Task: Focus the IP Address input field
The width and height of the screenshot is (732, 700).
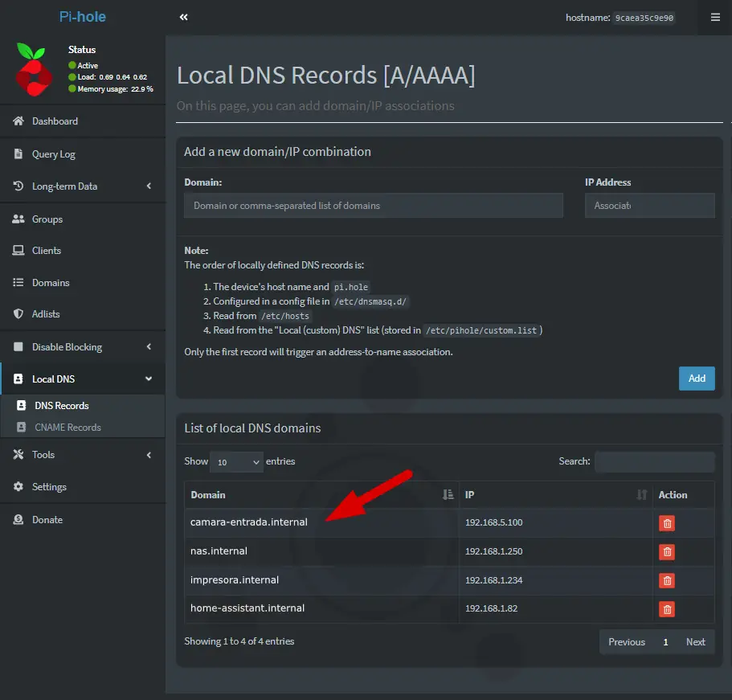Action: (650, 206)
